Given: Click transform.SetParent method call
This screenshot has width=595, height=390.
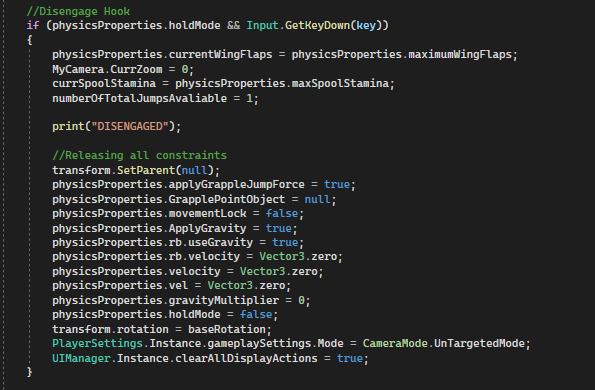Looking at the screenshot, I should 136,170.
